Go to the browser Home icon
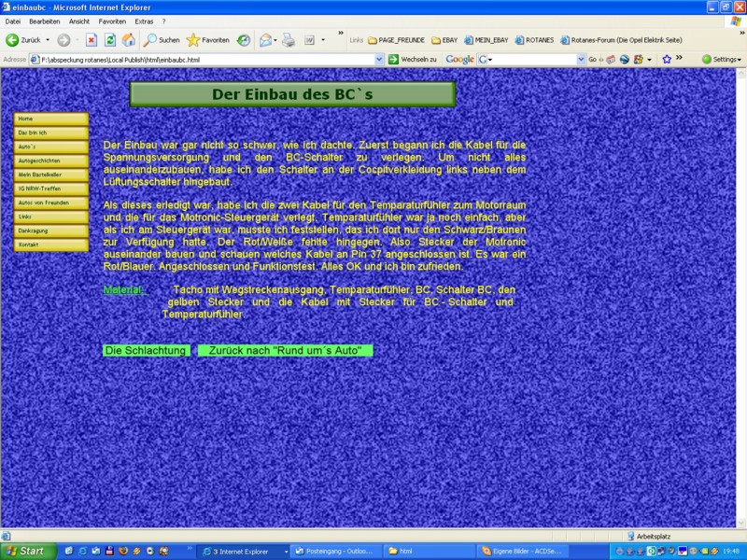 (128, 40)
